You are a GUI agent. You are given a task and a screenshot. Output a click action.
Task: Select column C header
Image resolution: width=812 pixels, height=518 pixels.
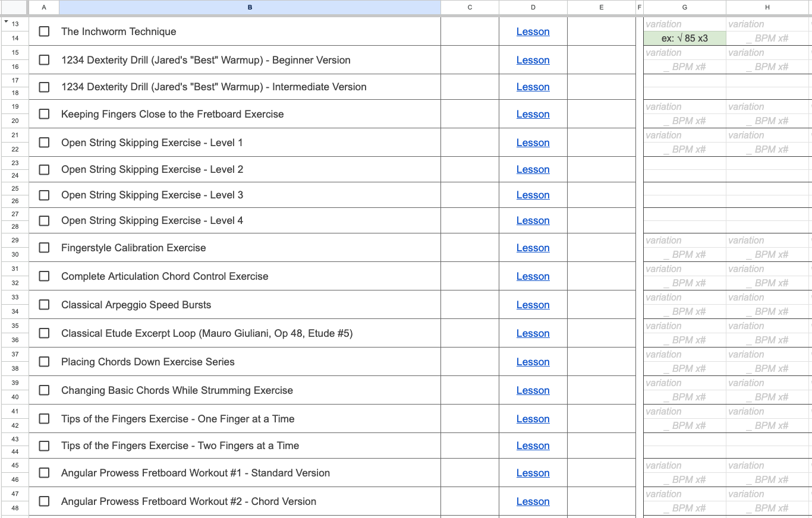click(470, 7)
